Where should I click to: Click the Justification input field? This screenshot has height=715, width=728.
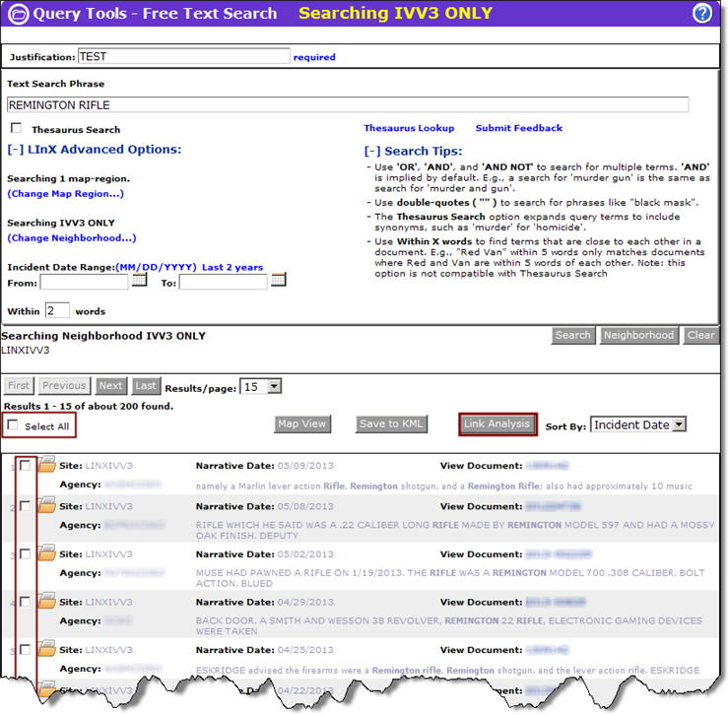click(184, 56)
